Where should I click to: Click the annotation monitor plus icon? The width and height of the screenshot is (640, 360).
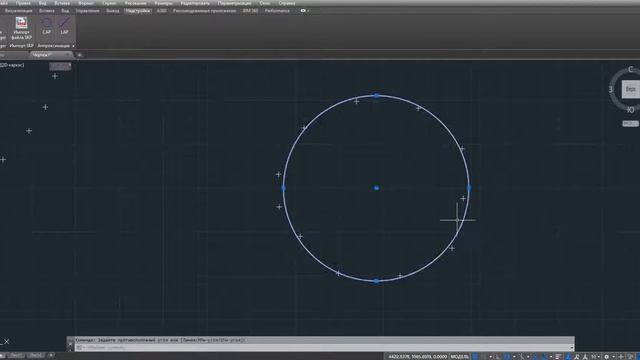click(x=621, y=356)
